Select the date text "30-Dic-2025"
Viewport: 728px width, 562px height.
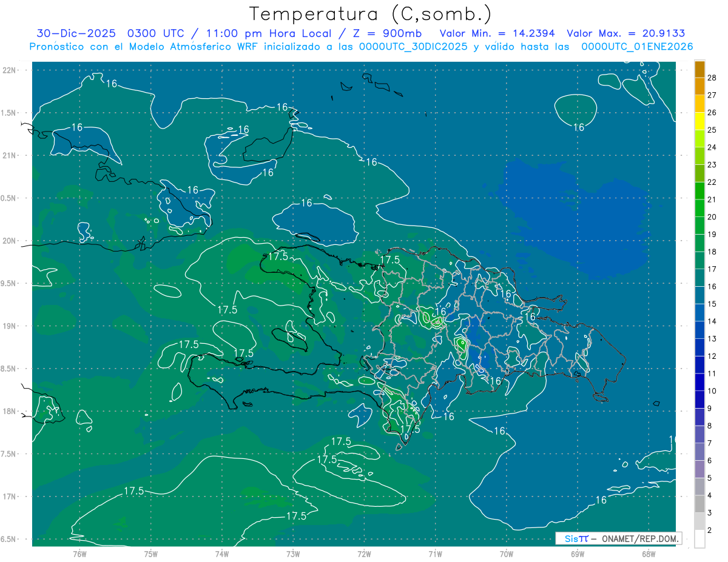tap(77, 33)
